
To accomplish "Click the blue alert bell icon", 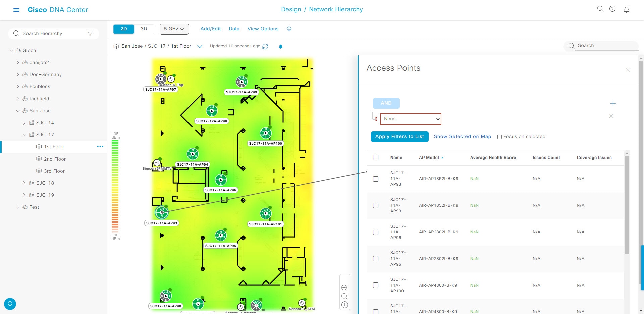I will (281, 47).
